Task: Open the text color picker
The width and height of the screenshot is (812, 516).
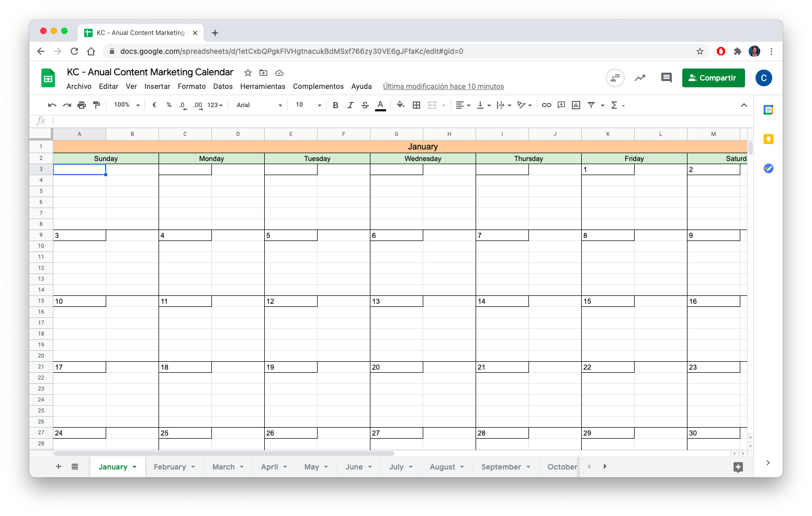Action: pyautogui.click(x=381, y=105)
